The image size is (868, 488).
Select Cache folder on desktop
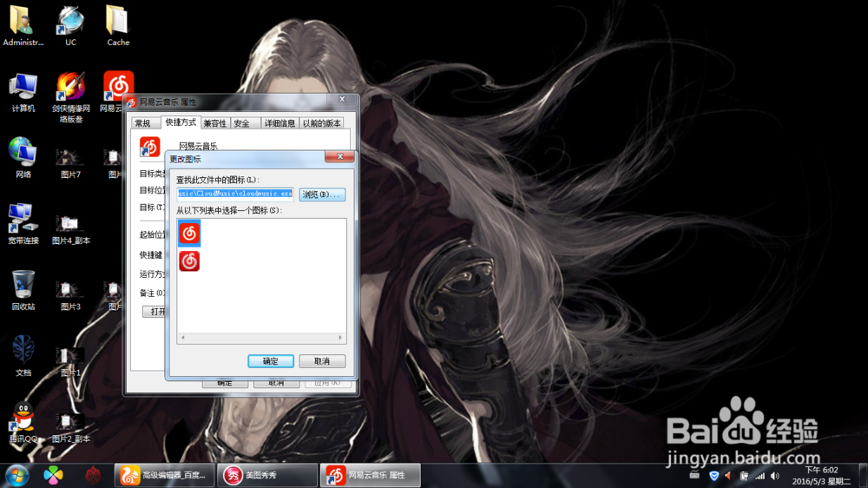click(x=118, y=26)
